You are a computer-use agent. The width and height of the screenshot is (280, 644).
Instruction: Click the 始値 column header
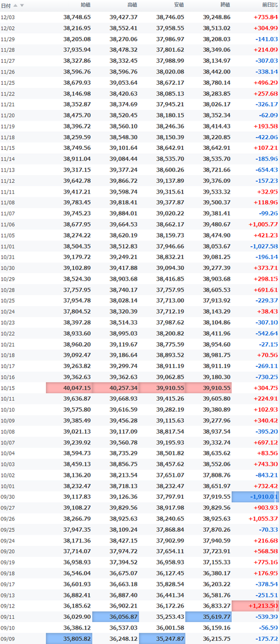(86, 6)
